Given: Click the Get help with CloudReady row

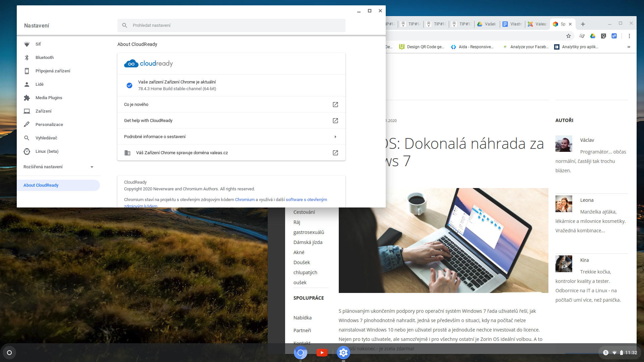Looking at the screenshot, I should point(231,121).
